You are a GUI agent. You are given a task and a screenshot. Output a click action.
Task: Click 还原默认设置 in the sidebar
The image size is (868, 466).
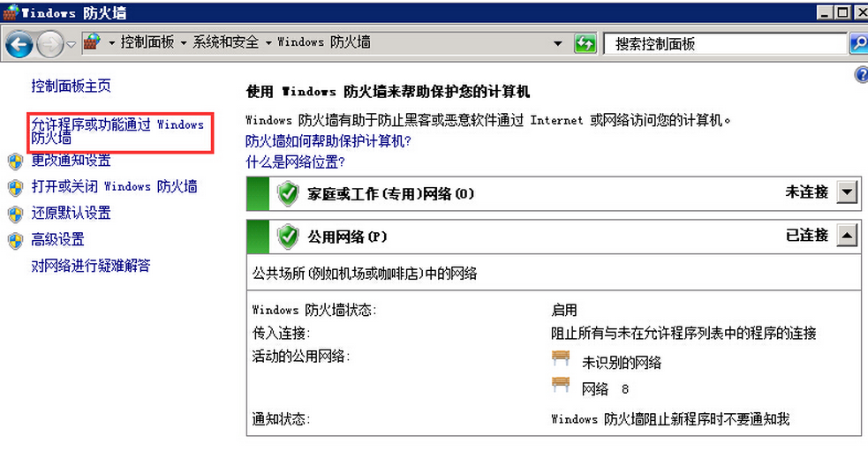point(72,214)
